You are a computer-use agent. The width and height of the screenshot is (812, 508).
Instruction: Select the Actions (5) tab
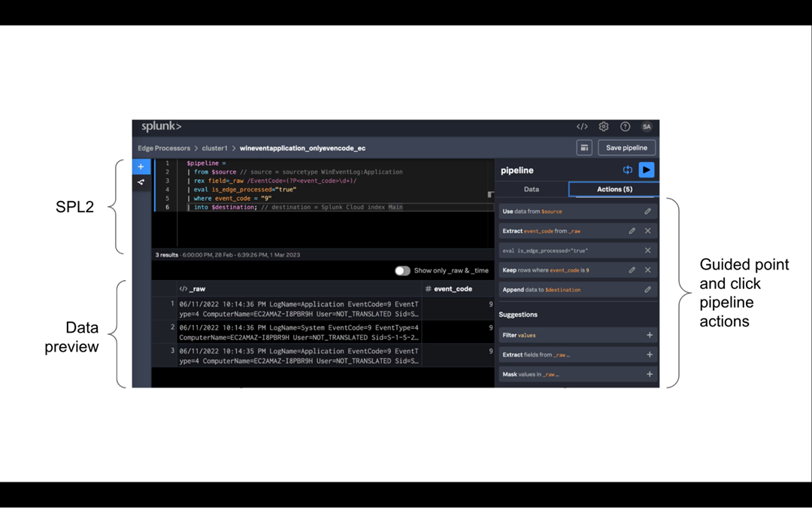point(614,190)
